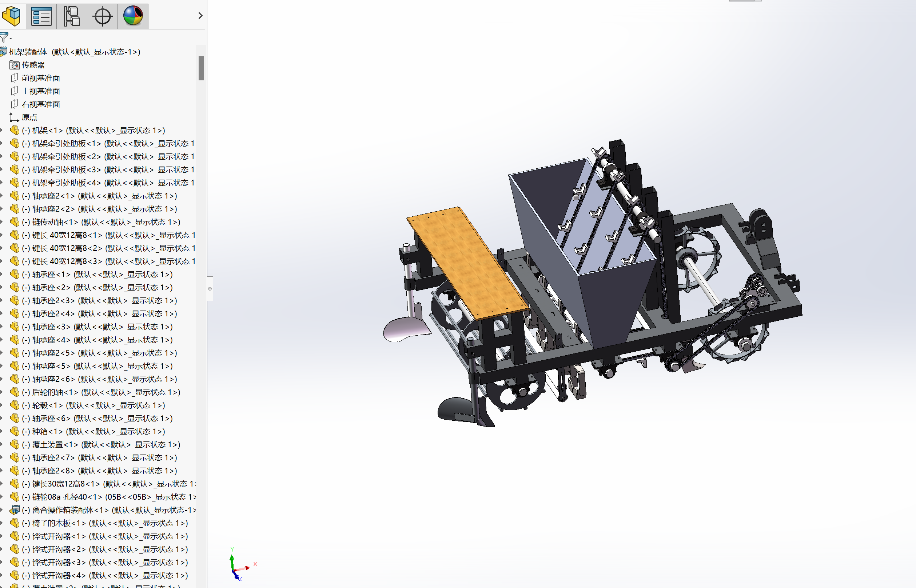Collapse the feature tree panel handle
This screenshot has width=916, height=588.
click(210, 289)
